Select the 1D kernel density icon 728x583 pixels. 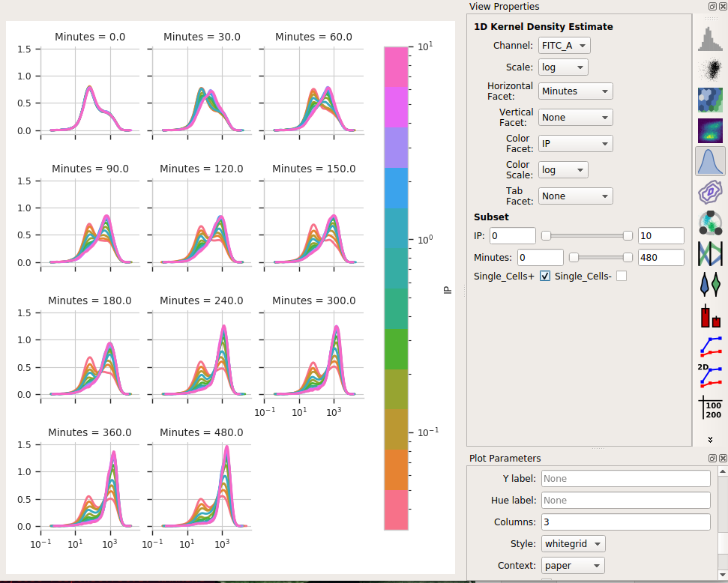710,161
